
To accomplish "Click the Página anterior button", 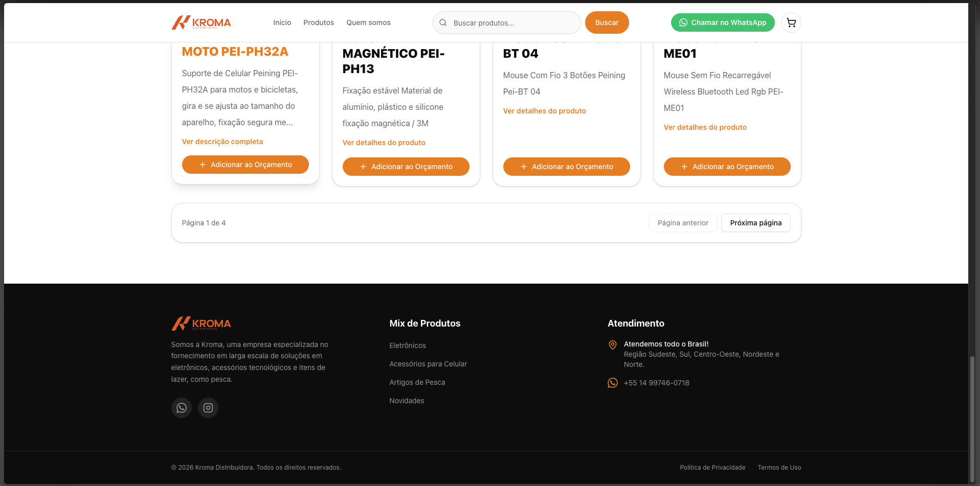I will (683, 223).
